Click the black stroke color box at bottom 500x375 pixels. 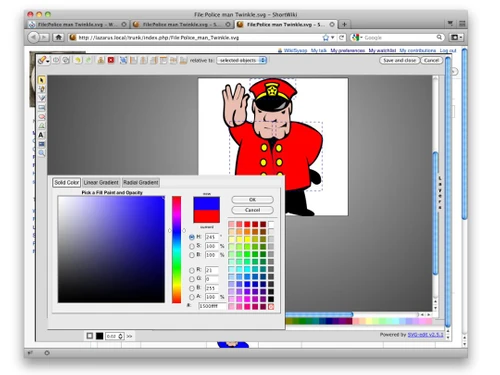(x=99, y=336)
